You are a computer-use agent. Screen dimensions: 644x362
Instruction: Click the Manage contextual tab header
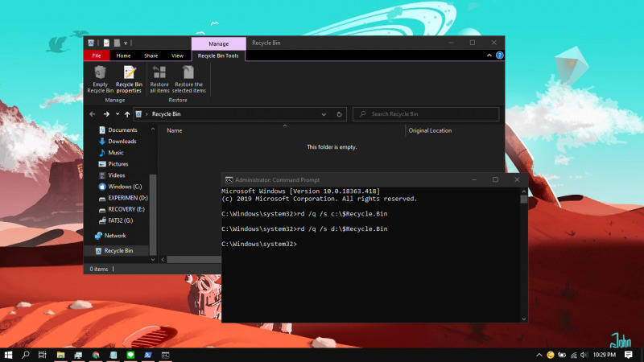(218, 43)
